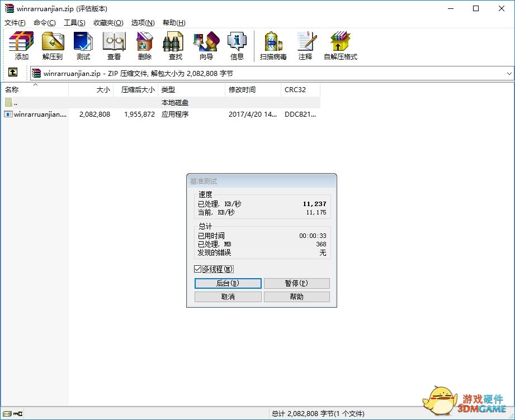Maximize the WinRAR window
Screen dimensions: 515x420
[476, 8]
